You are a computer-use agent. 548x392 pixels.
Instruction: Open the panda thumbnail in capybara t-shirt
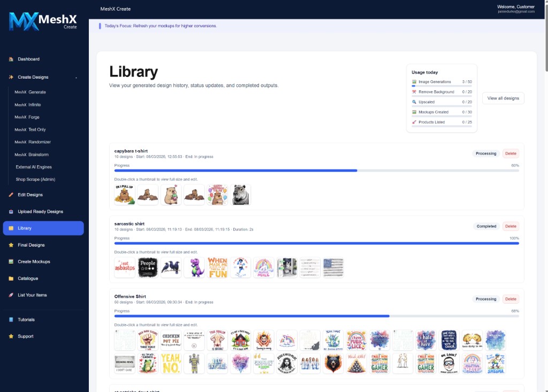tap(240, 195)
